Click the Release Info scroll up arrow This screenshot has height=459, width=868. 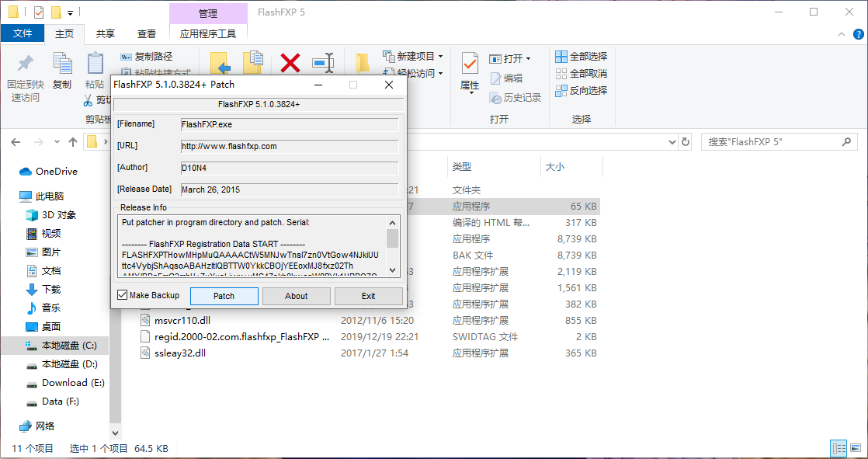393,223
